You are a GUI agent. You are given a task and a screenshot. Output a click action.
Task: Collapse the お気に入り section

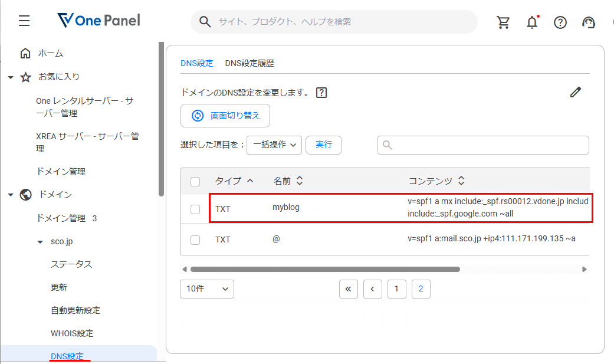tap(11, 77)
